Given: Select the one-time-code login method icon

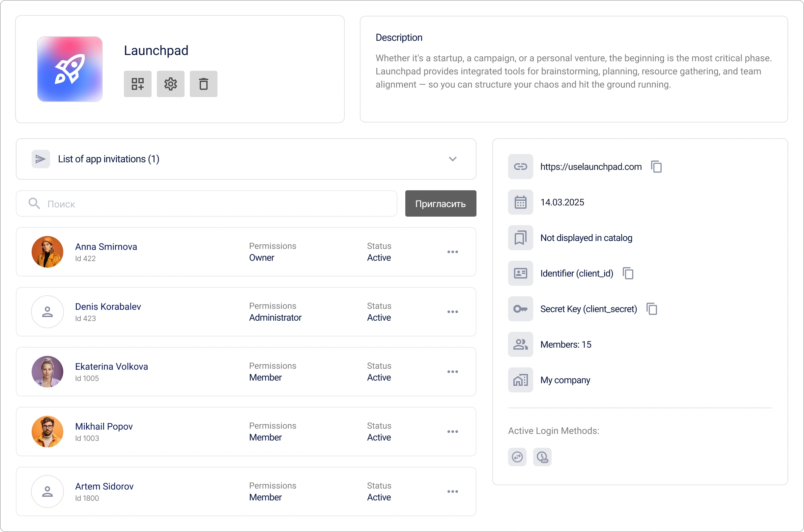Looking at the screenshot, I should click(x=542, y=457).
